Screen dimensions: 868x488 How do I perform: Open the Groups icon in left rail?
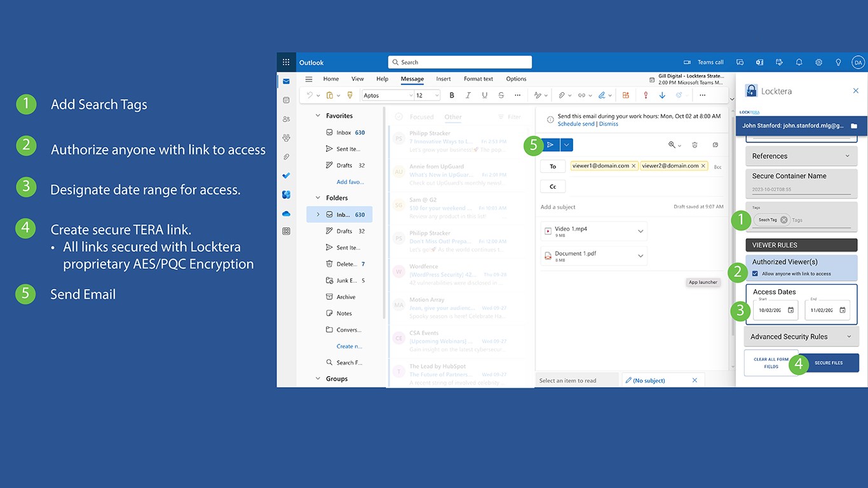pyautogui.click(x=287, y=137)
